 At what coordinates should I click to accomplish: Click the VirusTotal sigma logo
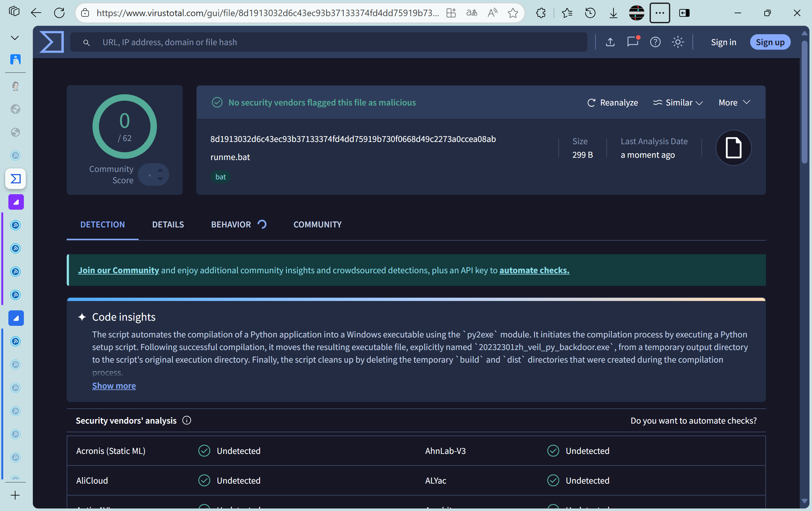click(52, 42)
